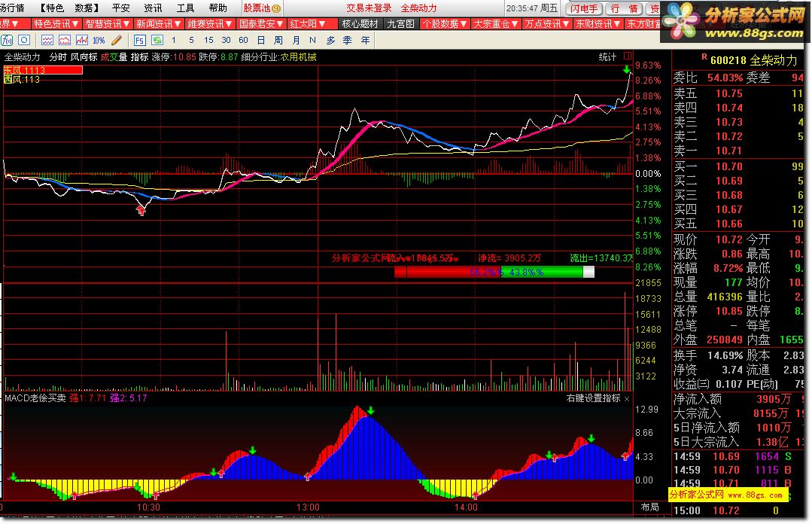Click the 净流入额 3905万 row
Viewport: 812px width, 524px height.
pyautogui.click(x=739, y=399)
